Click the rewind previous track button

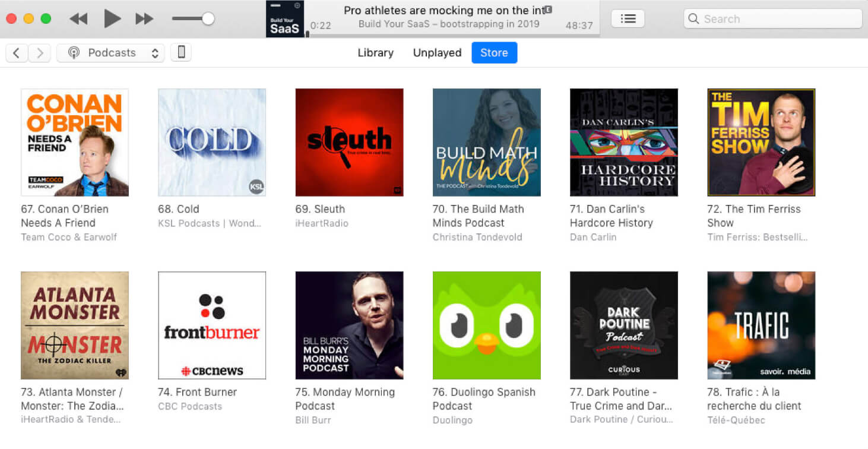(x=78, y=19)
